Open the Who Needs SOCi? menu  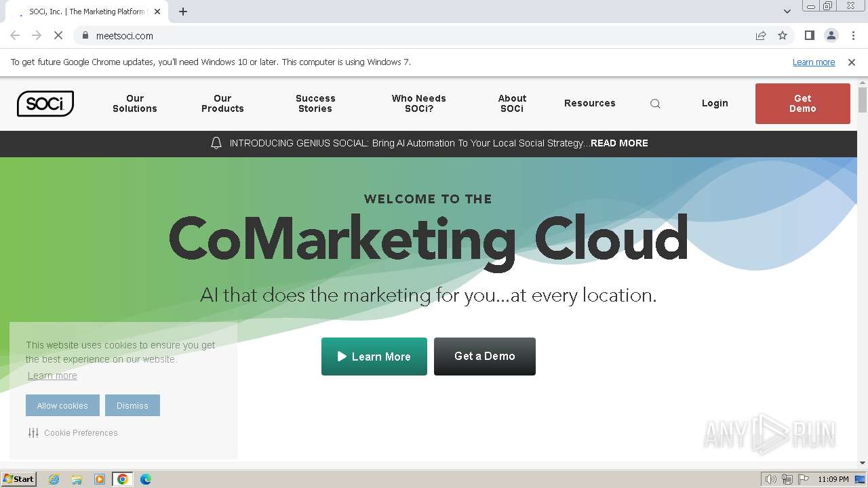click(x=419, y=104)
